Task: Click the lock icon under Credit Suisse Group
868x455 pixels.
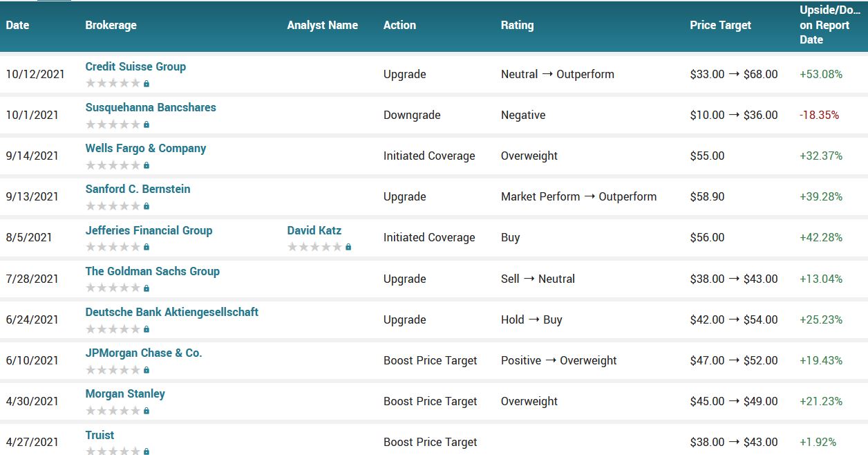Action: point(147,84)
